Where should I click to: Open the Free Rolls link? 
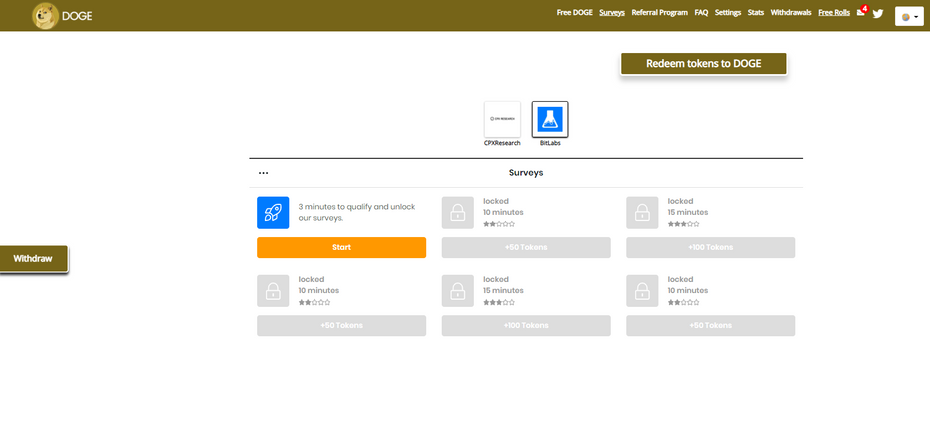(x=834, y=12)
